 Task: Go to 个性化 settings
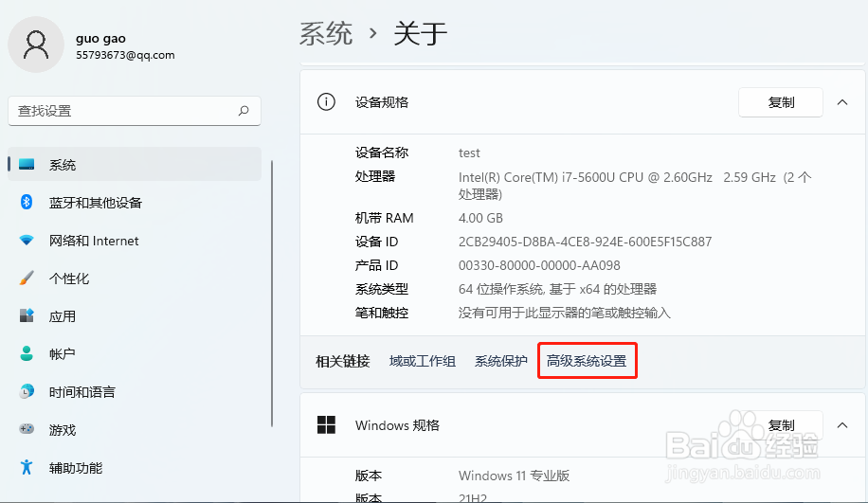pyautogui.click(x=135, y=278)
